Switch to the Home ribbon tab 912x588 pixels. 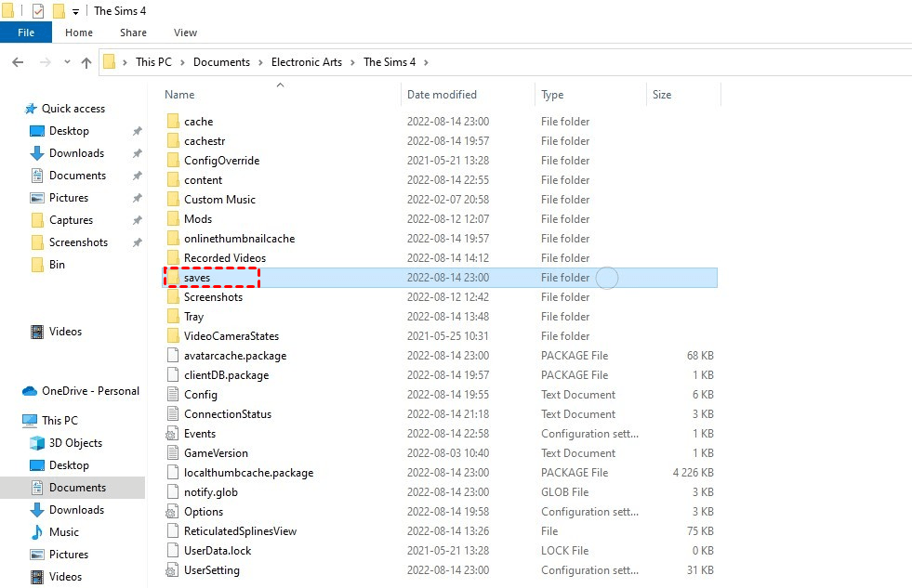click(x=79, y=33)
